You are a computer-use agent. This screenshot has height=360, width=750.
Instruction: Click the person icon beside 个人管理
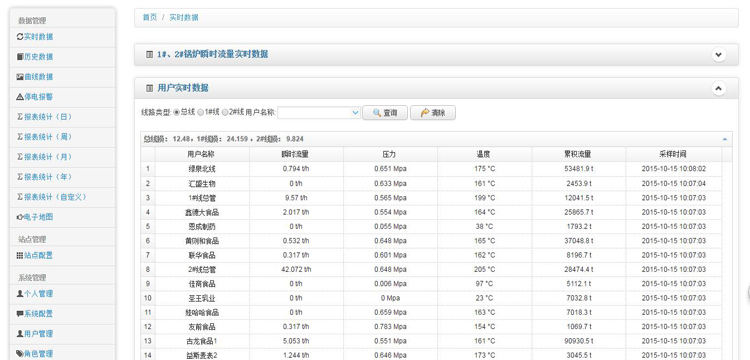20,294
